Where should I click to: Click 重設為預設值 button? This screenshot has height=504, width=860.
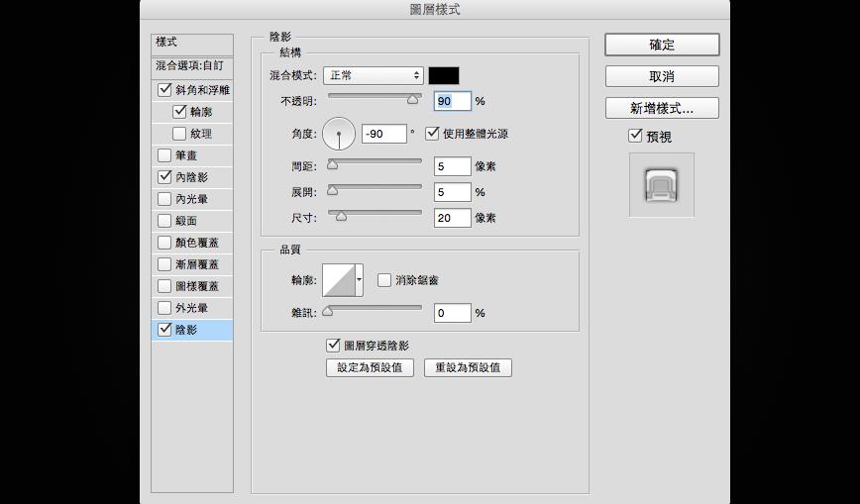[x=468, y=367]
